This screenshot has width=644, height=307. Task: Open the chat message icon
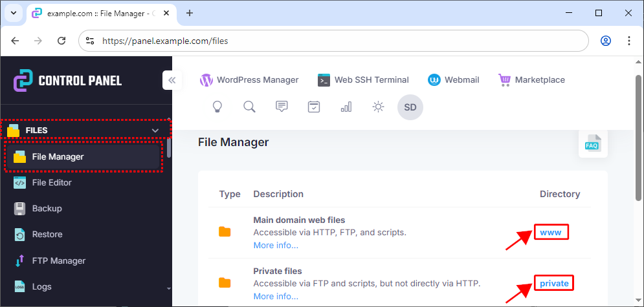(282, 107)
